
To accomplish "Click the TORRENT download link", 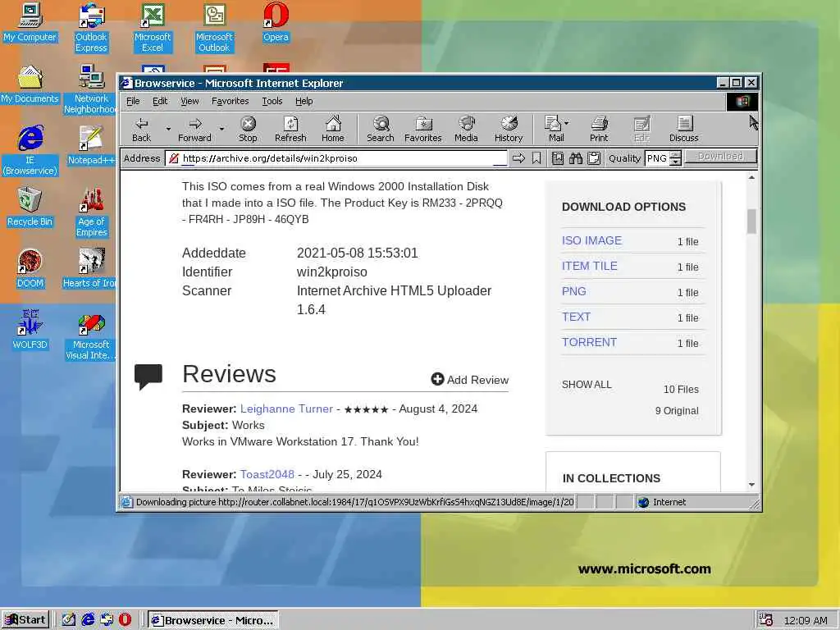I will point(589,342).
